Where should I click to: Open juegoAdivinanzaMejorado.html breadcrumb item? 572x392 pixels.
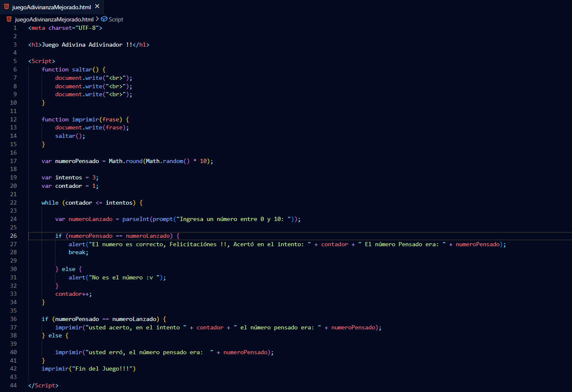(x=54, y=19)
